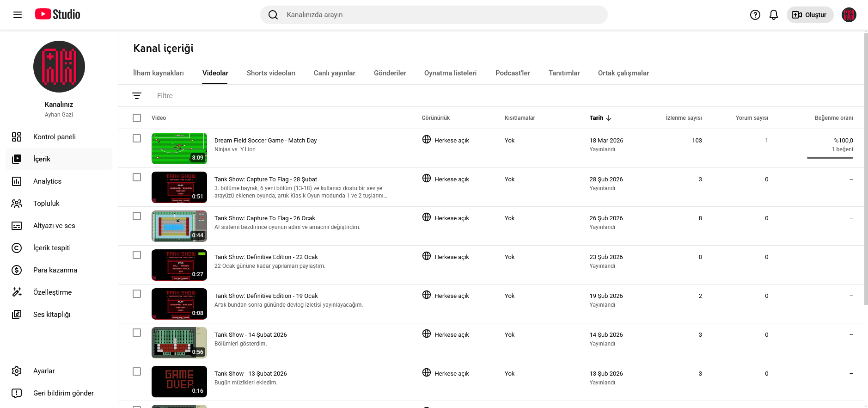Check the Tank Show 14 Şubat 2026 video

click(x=137, y=333)
